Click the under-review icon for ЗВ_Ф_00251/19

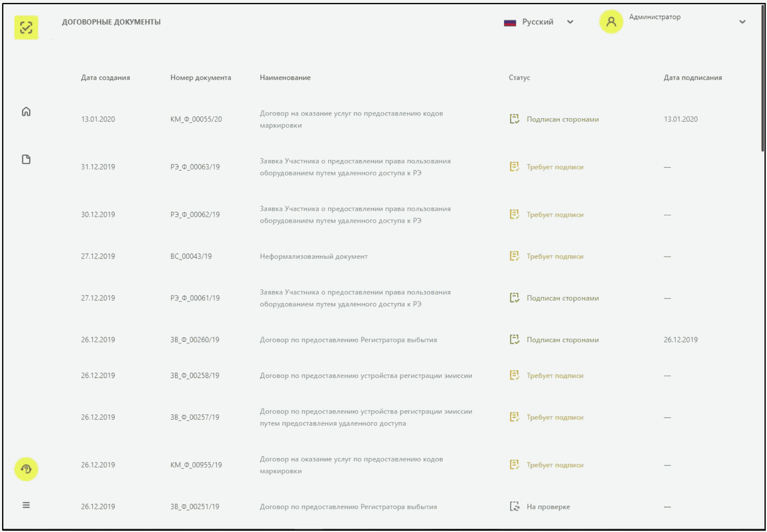(514, 506)
